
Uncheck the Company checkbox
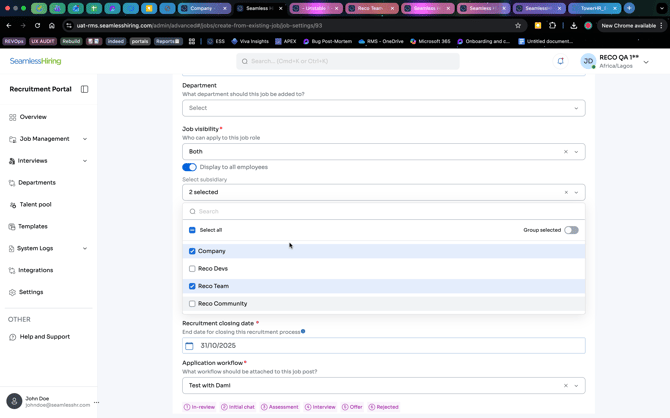(x=192, y=251)
